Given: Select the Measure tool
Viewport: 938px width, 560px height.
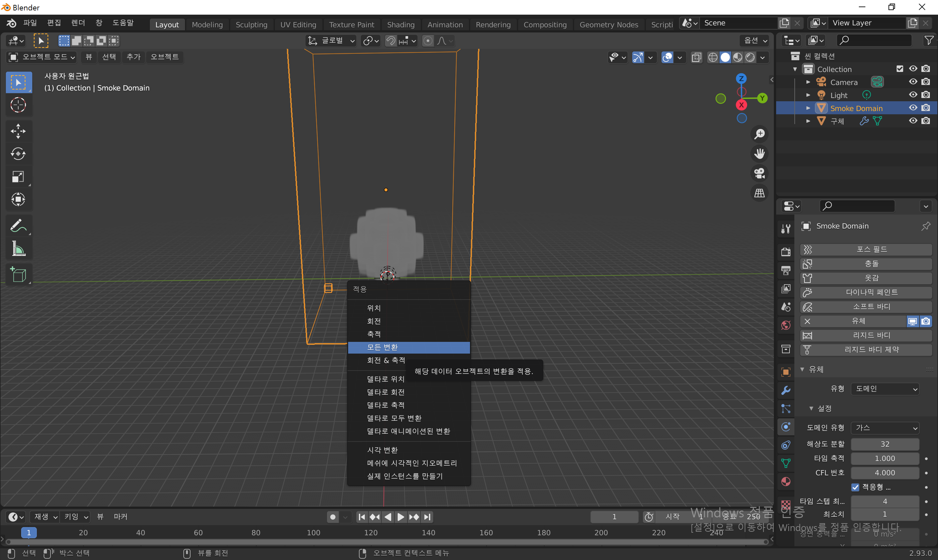Looking at the screenshot, I should tap(18, 248).
